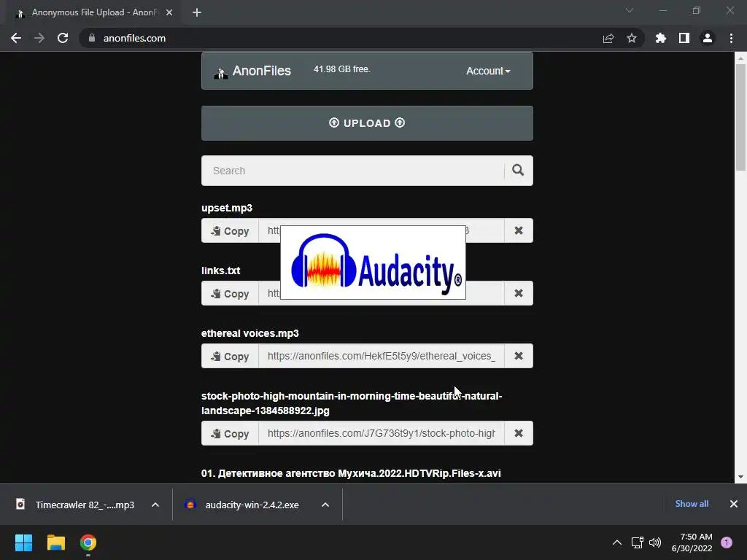Delete ethereal voices.mp3 with X icon
This screenshot has width=747, height=560.
click(519, 356)
